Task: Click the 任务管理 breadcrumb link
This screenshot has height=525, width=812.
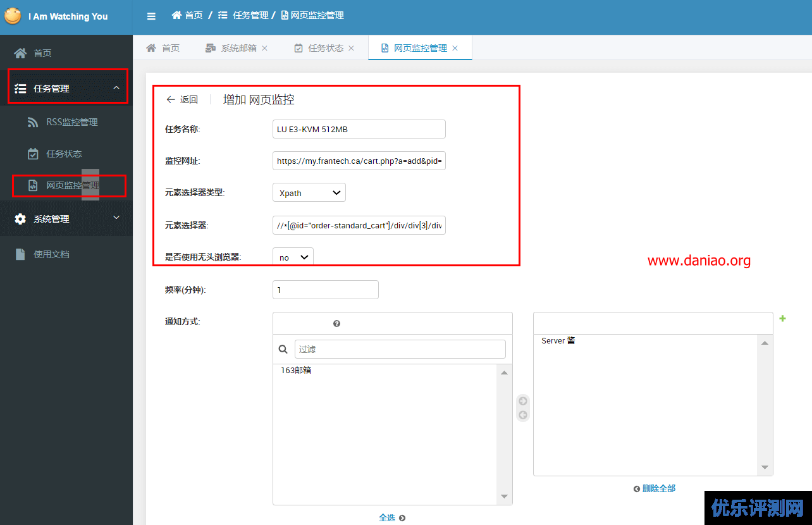Action: point(251,15)
